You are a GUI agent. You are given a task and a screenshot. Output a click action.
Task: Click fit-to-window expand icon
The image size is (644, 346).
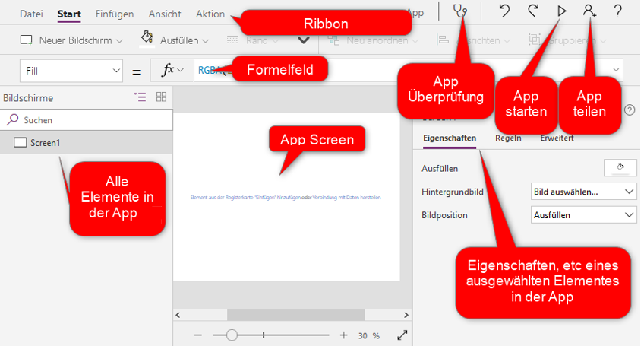(x=402, y=335)
